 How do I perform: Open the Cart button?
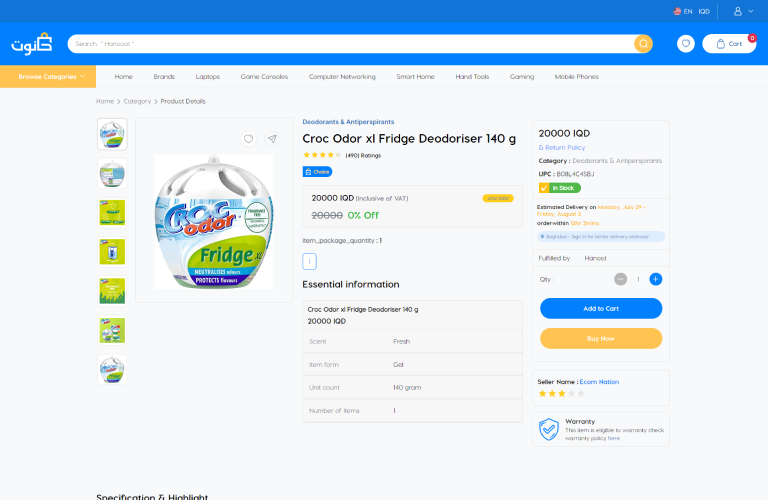coord(729,44)
